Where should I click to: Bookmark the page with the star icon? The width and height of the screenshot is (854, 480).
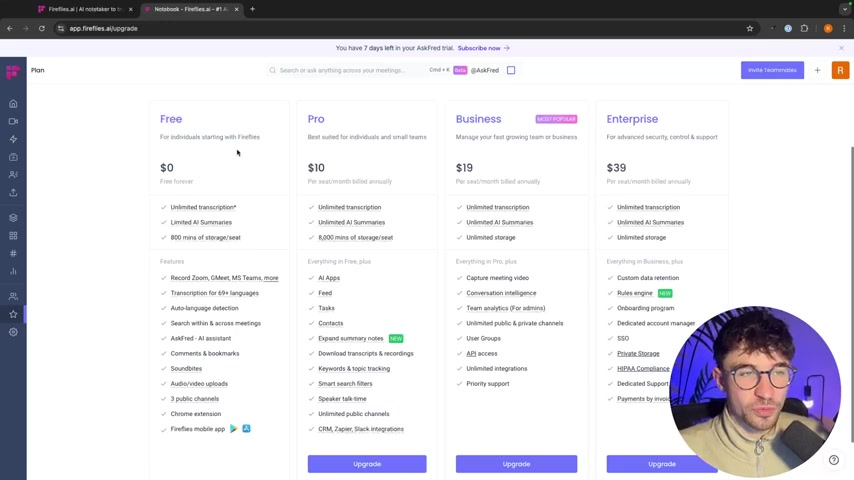(x=749, y=28)
